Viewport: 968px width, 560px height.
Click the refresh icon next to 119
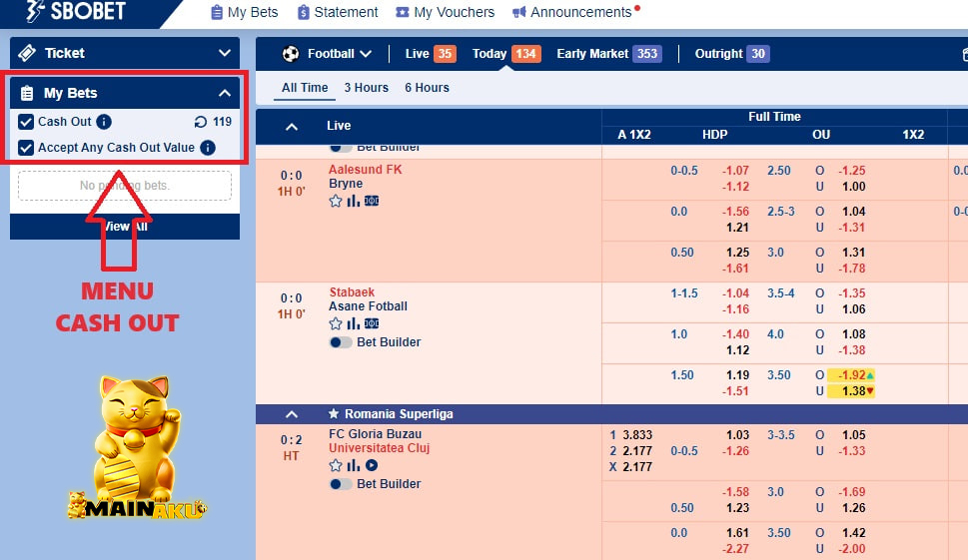pyautogui.click(x=200, y=122)
